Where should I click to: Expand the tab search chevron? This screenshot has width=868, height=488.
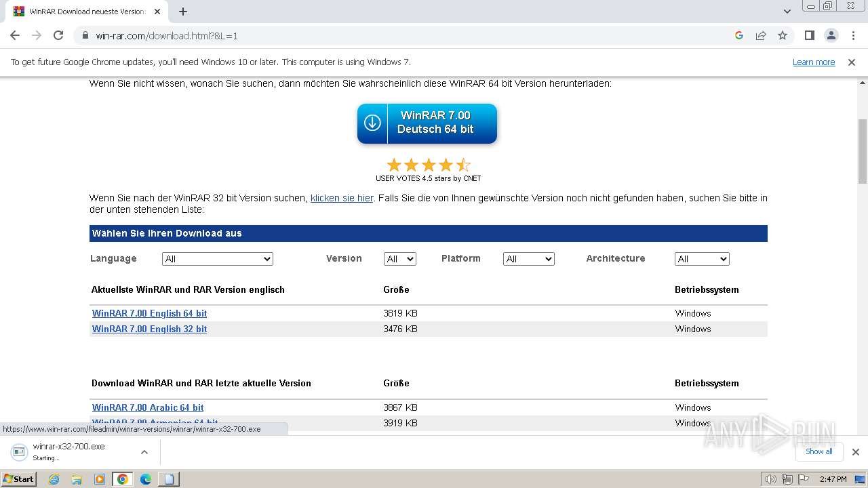tap(787, 12)
